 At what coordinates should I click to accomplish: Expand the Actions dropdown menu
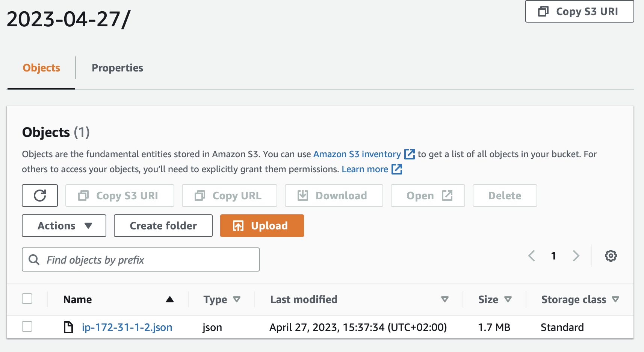pyautogui.click(x=64, y=226)
